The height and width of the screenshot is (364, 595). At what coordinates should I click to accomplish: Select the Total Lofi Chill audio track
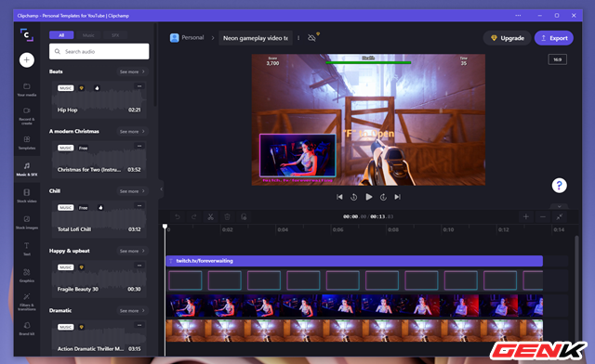tap(99, 219)
